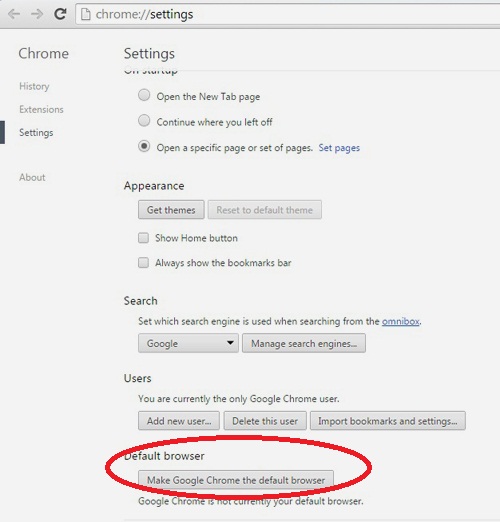Screen dimensions: 500x522
Task: Click the 'Users' section heading
Action: [x=137, y=378]
